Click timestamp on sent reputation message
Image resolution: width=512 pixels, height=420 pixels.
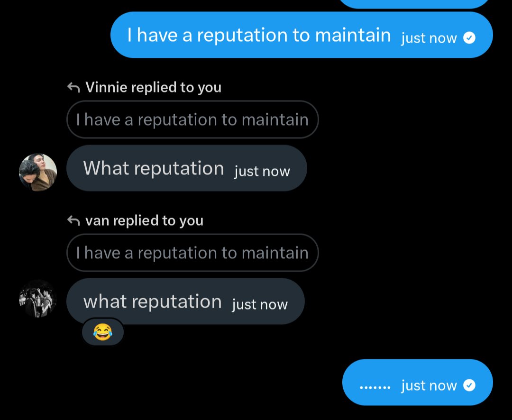pyautogui.click(x=429, y=38)
